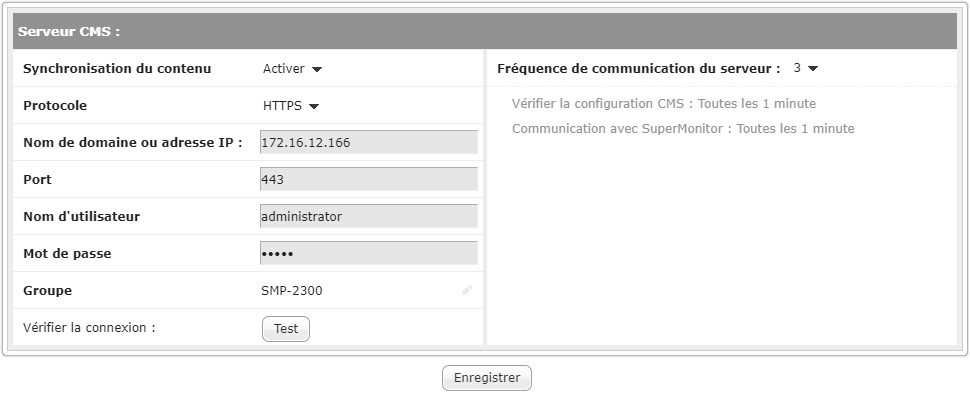970x395 pixels.
Task: Click the Synchronisation du contenu label
Action: point(117,69)
